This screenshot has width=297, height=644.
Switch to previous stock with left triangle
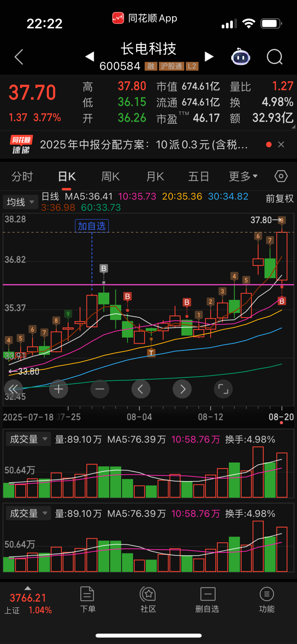click(90, 57)
